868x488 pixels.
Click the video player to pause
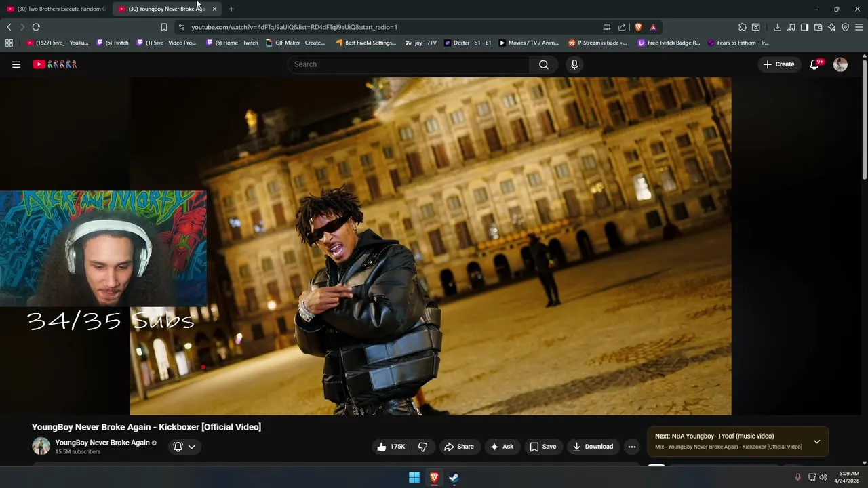point(431,246)
